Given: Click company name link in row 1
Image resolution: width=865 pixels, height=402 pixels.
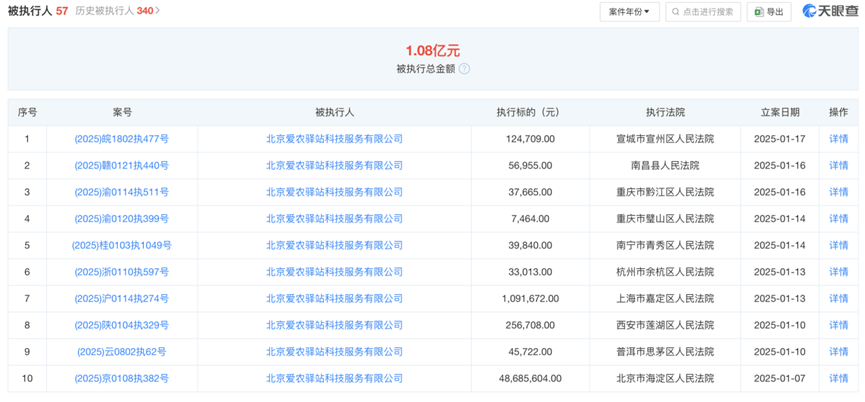Looking at the screenshot, I should 334,139.
